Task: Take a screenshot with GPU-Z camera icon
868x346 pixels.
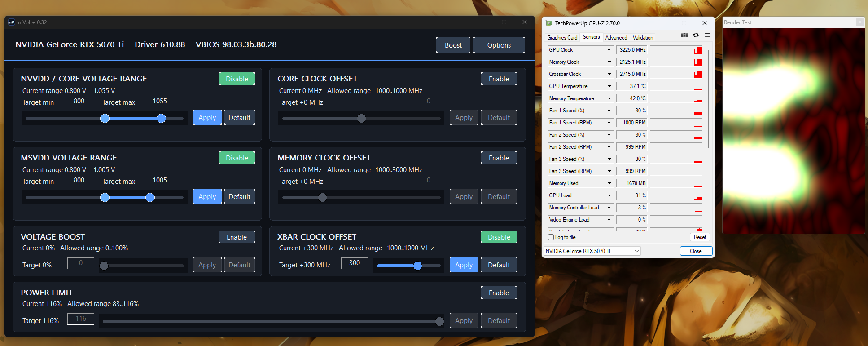Action: tap(684, 35)
